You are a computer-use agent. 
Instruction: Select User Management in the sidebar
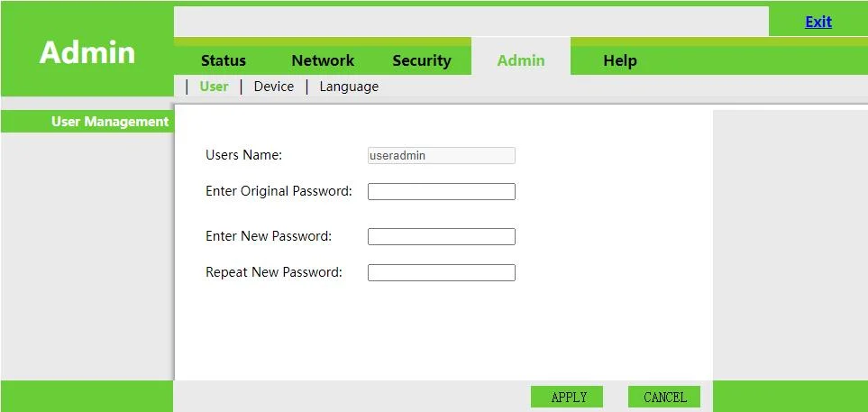click(x=109, y=122)
